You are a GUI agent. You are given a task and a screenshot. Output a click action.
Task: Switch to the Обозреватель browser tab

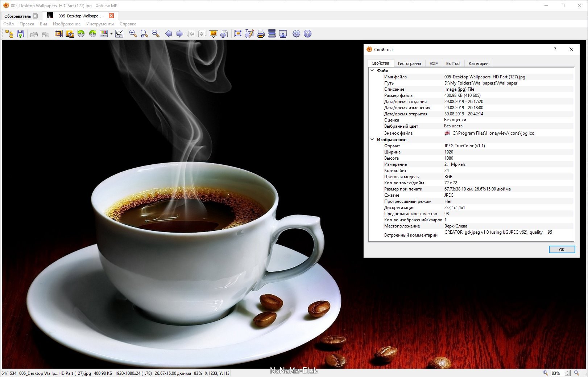tap(18, 16)
